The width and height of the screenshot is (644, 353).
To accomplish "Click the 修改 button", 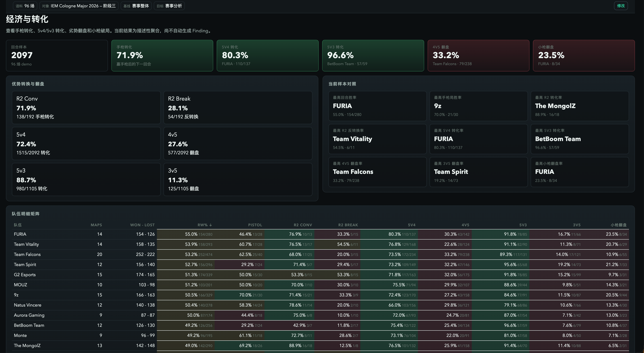I will point(621,6).
